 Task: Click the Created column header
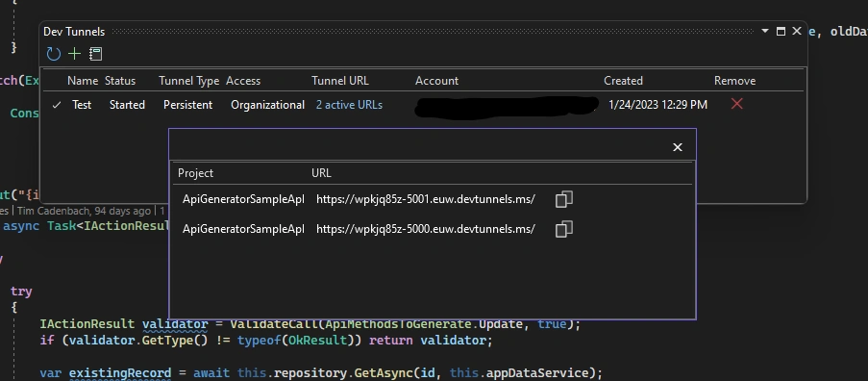click(x=623, y=81)
